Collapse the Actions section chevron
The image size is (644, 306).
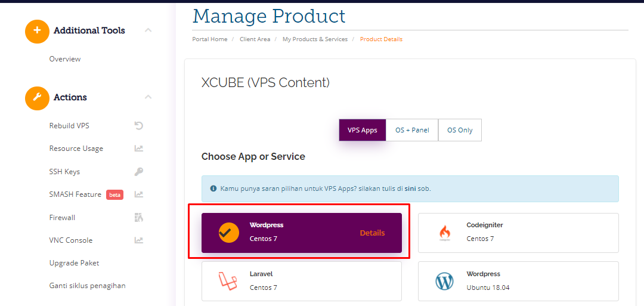[x=148, y=97]
